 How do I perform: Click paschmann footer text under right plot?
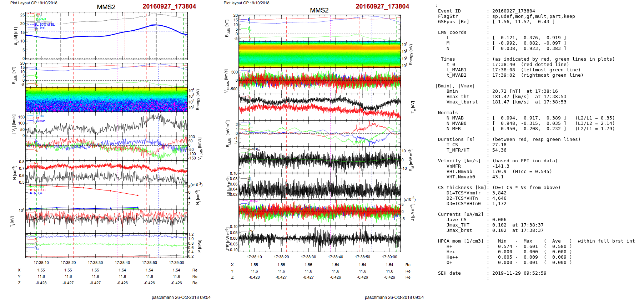pyautogui.click(x=394, y=297)
